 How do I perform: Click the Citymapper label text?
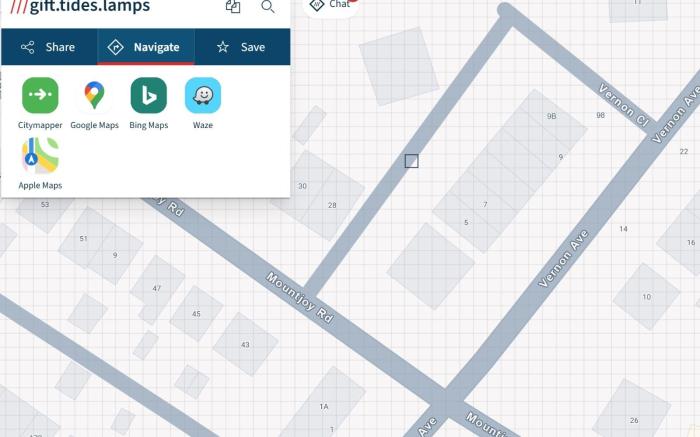[40, 125]
